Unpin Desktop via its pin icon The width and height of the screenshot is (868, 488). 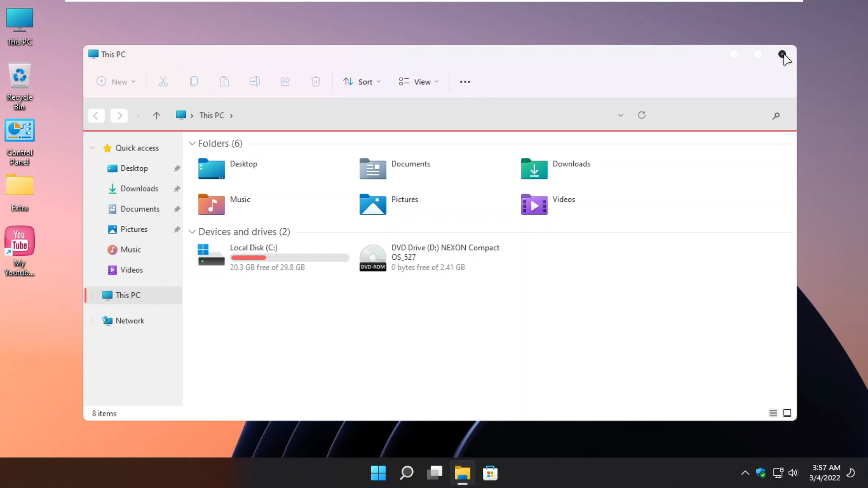177,169
